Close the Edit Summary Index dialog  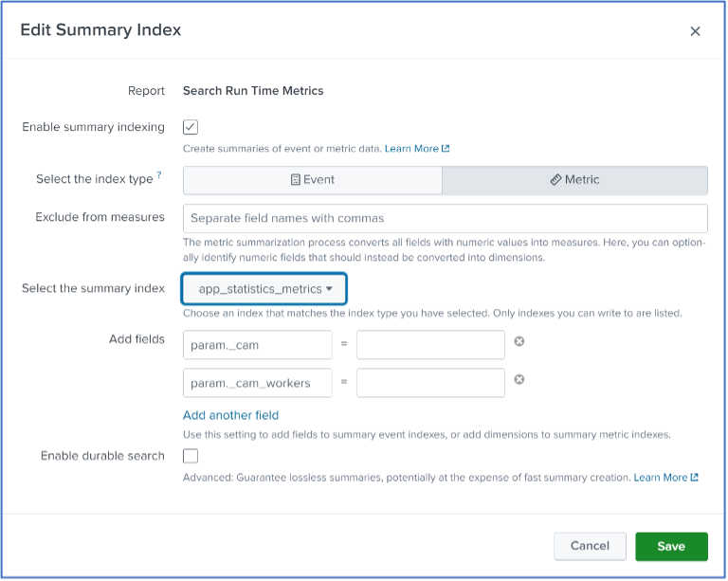point(695,31)
